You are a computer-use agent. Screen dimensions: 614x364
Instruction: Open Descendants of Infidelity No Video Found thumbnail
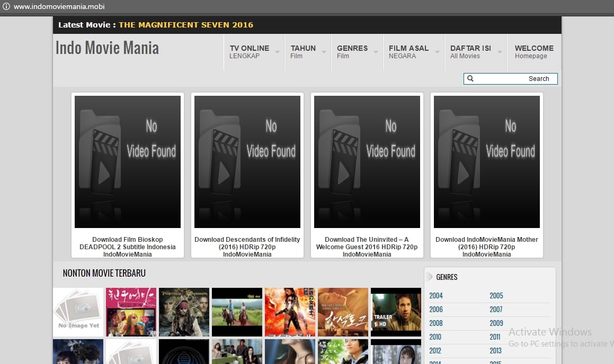(x=247, y=162)
